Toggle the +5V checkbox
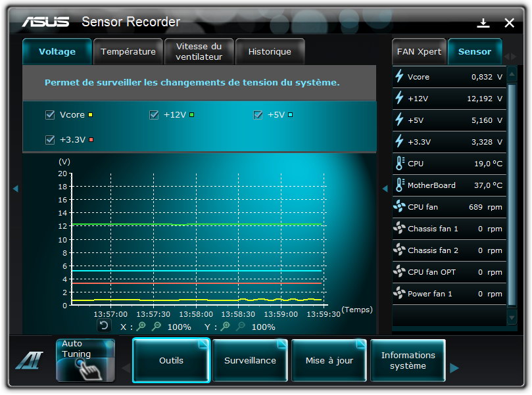532x395 pixels. pos(258,115)
